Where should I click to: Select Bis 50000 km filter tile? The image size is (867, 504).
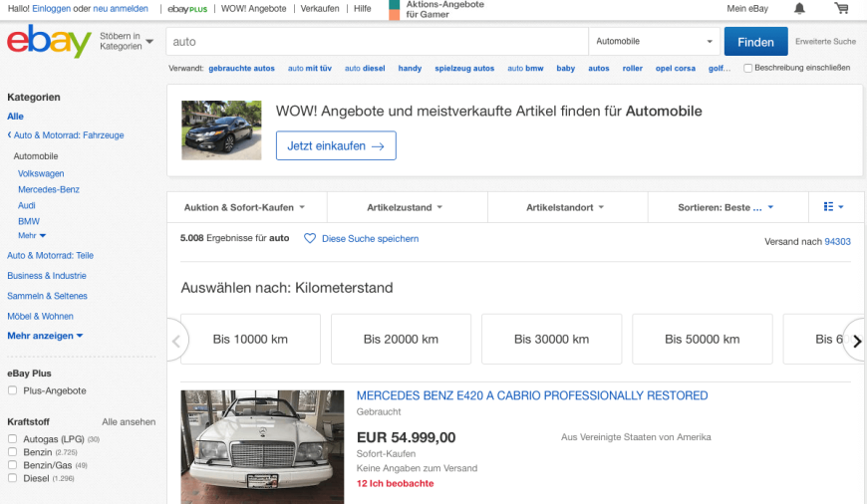point(703,340)
